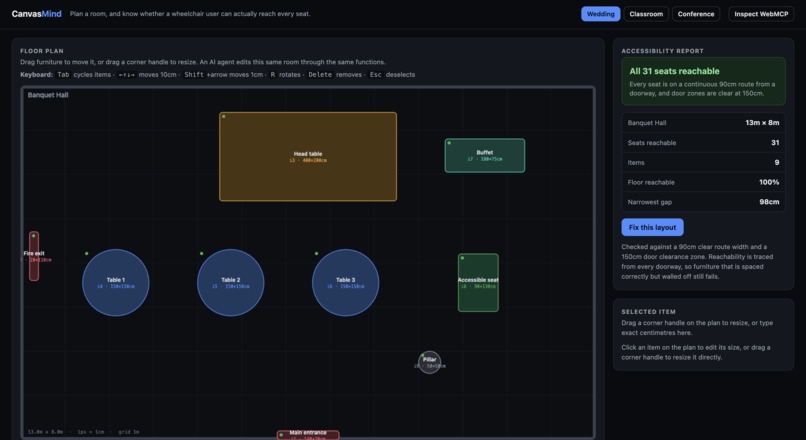Screen dimensions: 806x440
Task: Click Accessible seat green corner handle
Action: 462,258
